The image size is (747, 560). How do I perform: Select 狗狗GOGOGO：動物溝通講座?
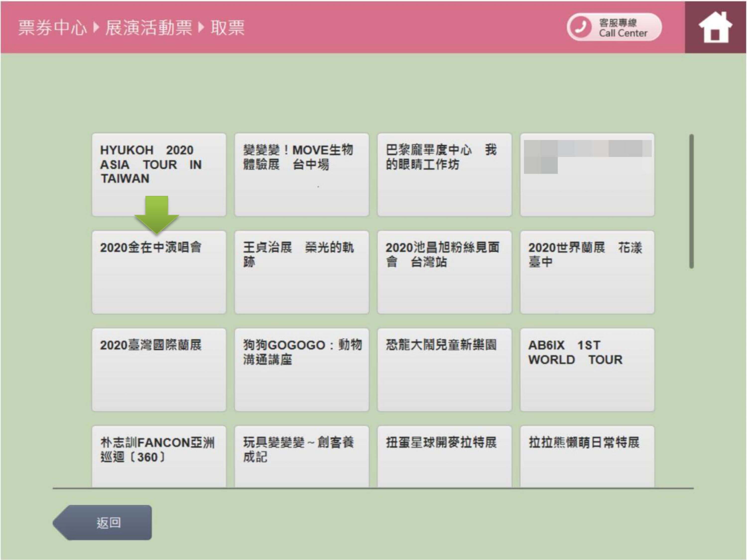[302, 370]
